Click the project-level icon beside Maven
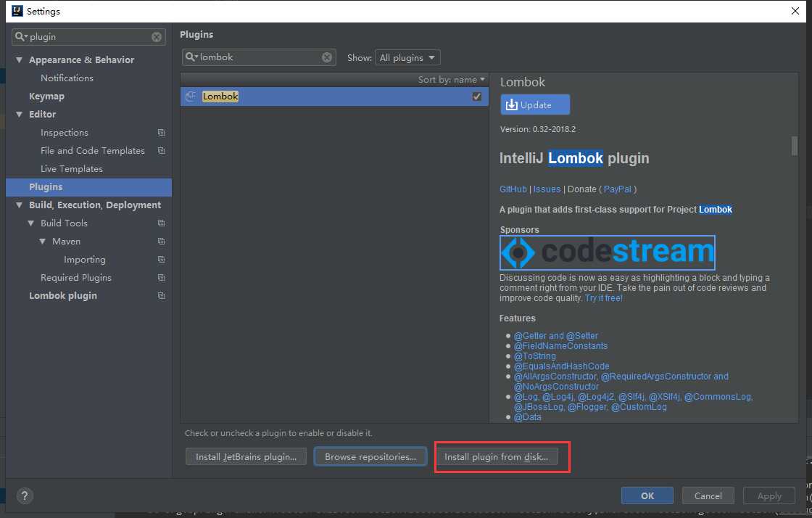The width and height of the screenshot is (812, 518). coord(161,242)
